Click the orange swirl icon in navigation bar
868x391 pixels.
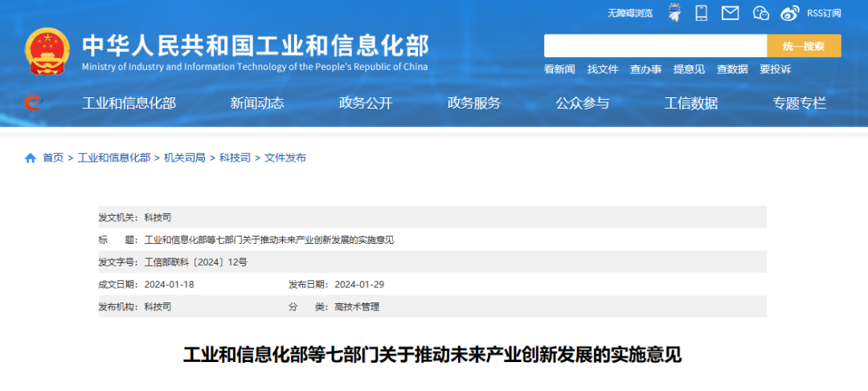(33, 102)
